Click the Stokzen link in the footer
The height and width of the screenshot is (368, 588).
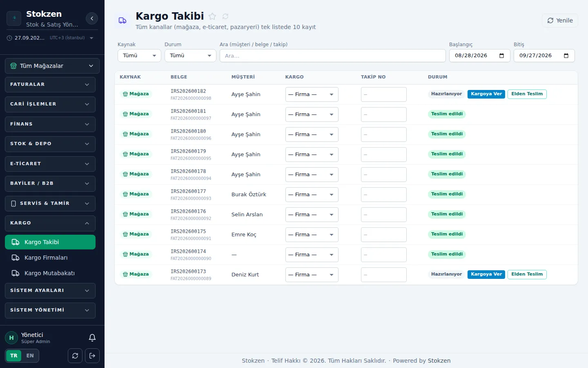click(x=439, y=361)
